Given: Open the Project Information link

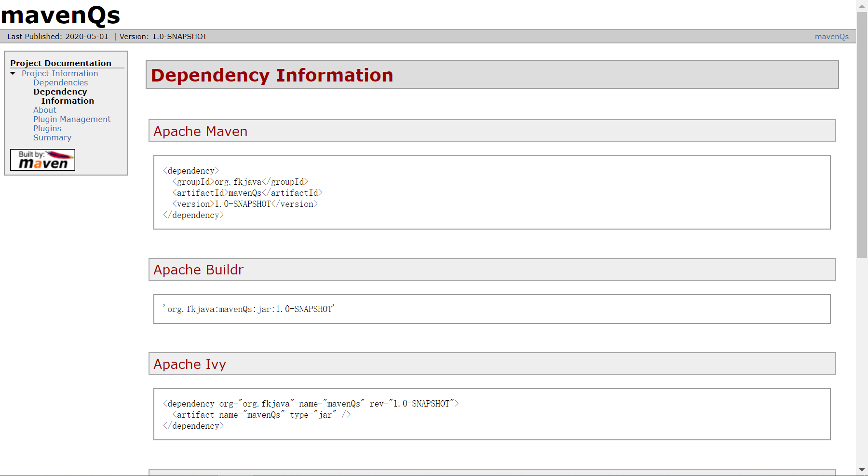Looking at the screenshot, I should [60, 73].
